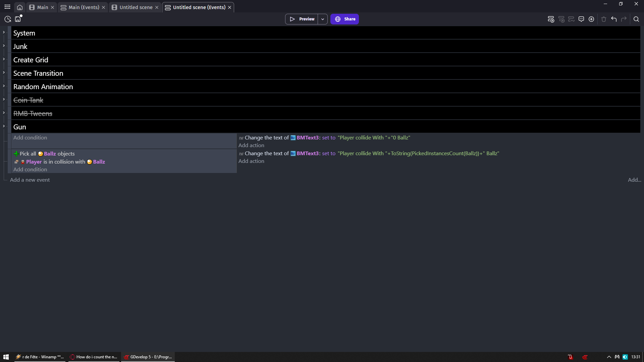The height and width of the screenshot is (362, 644).
Task: Click the save project icon
Action: (x=18, y=19)
